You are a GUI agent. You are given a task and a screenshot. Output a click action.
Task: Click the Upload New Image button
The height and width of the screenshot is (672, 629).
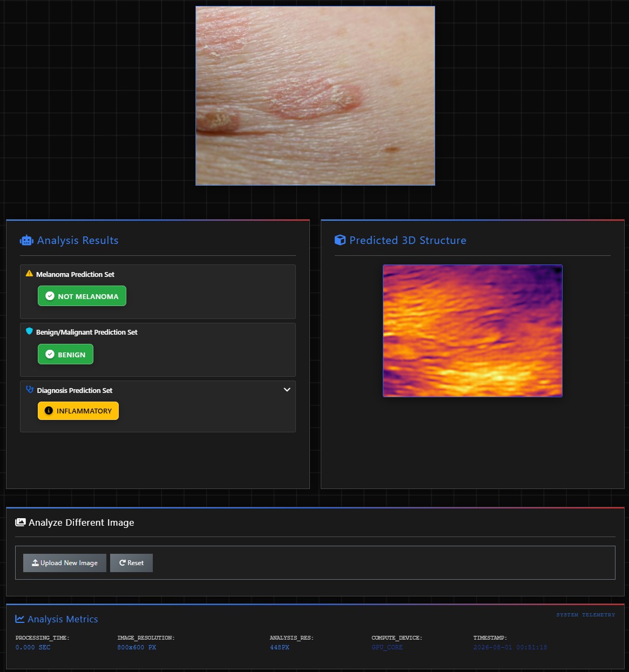pos(65,563)
